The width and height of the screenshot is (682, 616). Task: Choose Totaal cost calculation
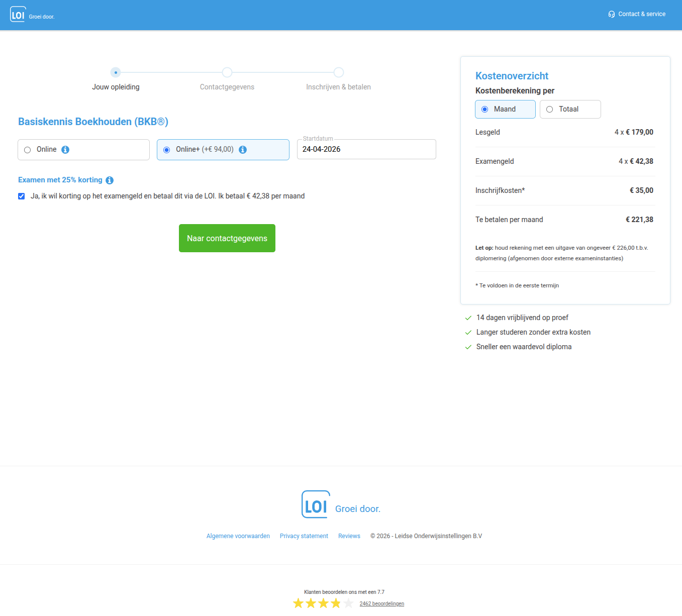(570, 109)
